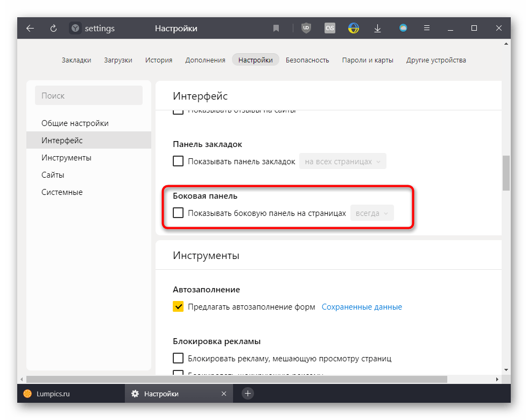528x420 pixels.
Task: Uncheck Предлагать автозаполнение форм
Action: 178,306
